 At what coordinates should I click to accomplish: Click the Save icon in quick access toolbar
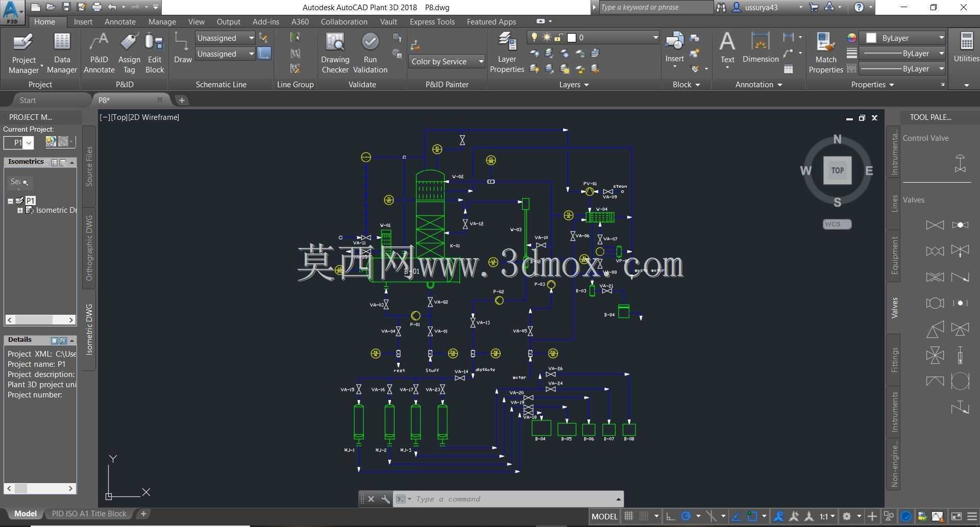[x=66, y=7]
